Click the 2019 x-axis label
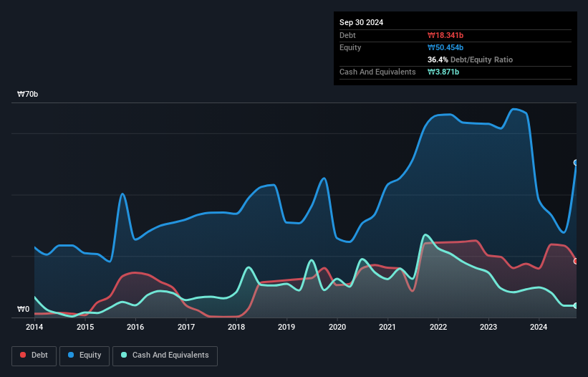588x377 pixels. (286, 327)
